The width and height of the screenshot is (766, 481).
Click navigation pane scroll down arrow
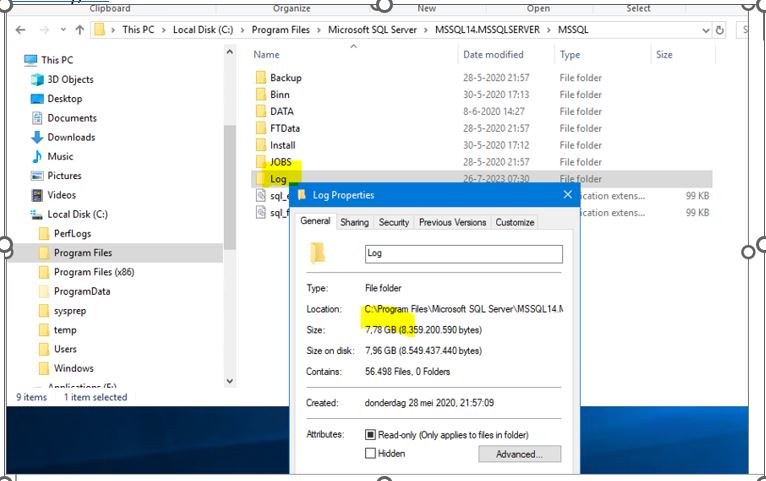tap(230, 381)
